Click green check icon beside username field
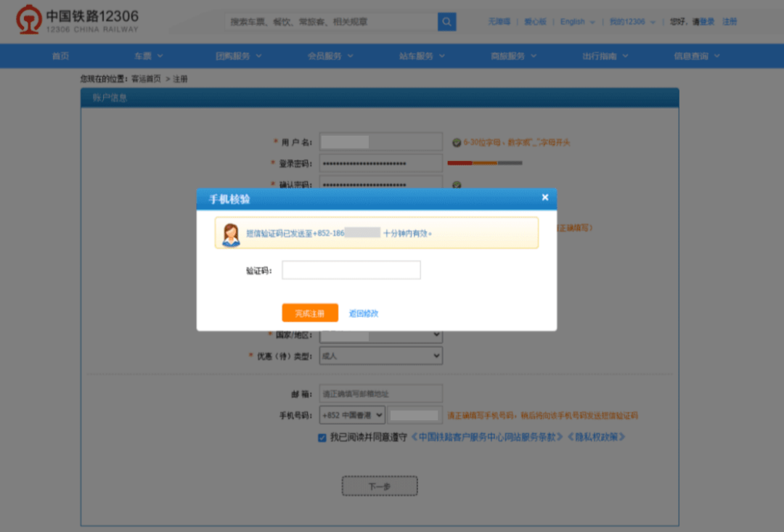784x532 pixels. click(456, 142)
